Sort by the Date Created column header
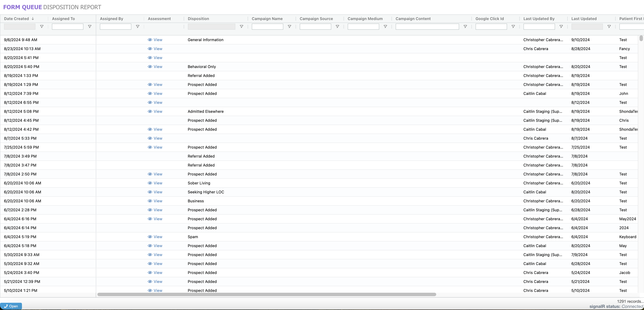Screen dimensions: 644x310 click(16, 19)
